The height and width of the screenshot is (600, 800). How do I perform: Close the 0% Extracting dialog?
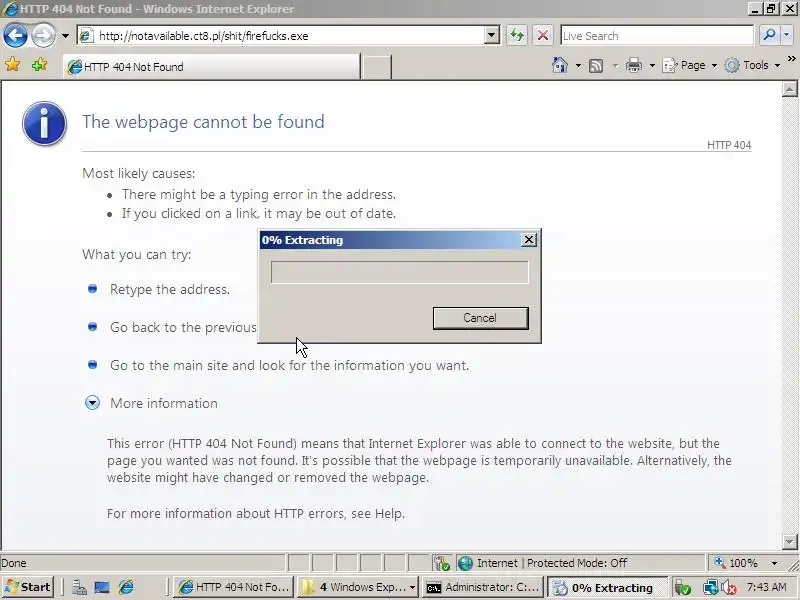(529, 240)
